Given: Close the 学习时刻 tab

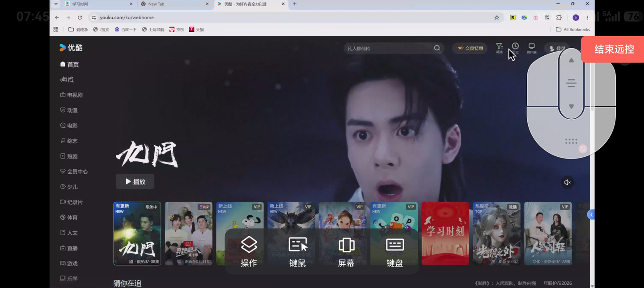Looking at the screenshot, I should [x=131, y=4].
